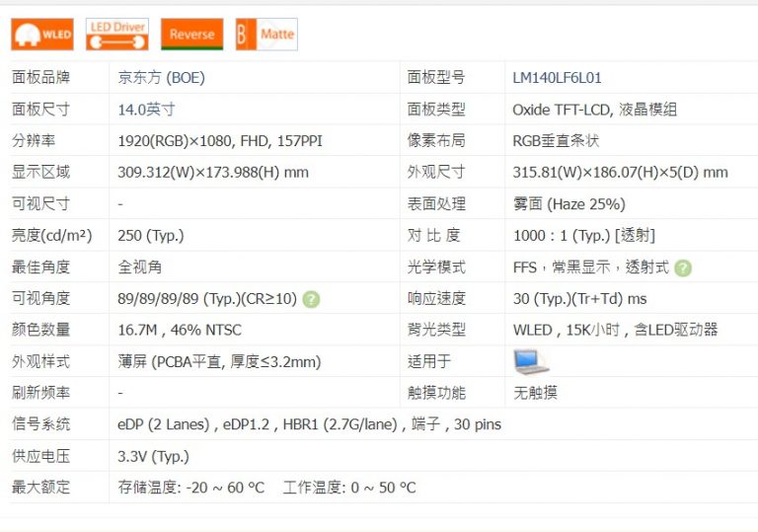Screen dimensions: 758x532
Task: Select panel type Oxide TFT-LCD, 液晶模组
Action: point(594,110)
